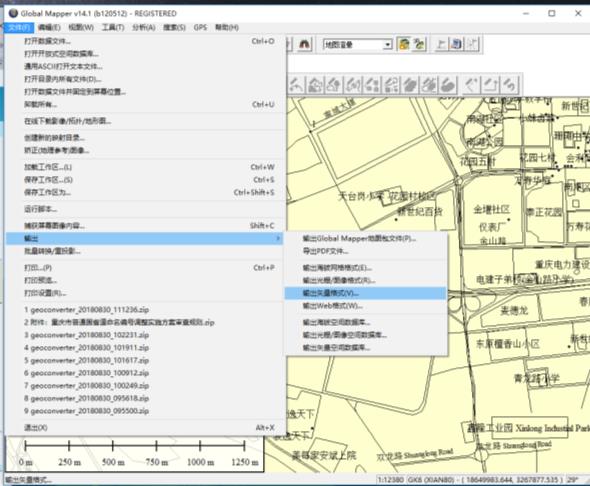Click the ninth digitizer blob icon
Screen dimensions: 590x486
[x=448, y=85]
